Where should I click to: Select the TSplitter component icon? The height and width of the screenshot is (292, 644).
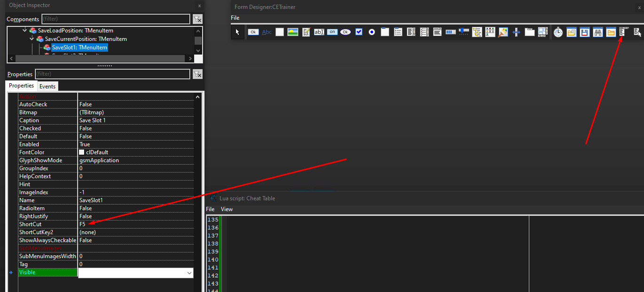516,32
